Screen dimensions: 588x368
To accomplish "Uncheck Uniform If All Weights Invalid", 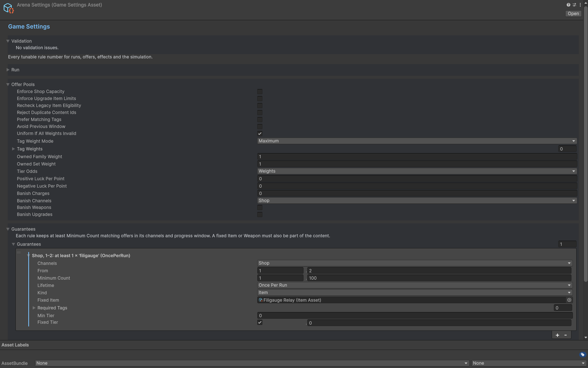I will (260, 134).
